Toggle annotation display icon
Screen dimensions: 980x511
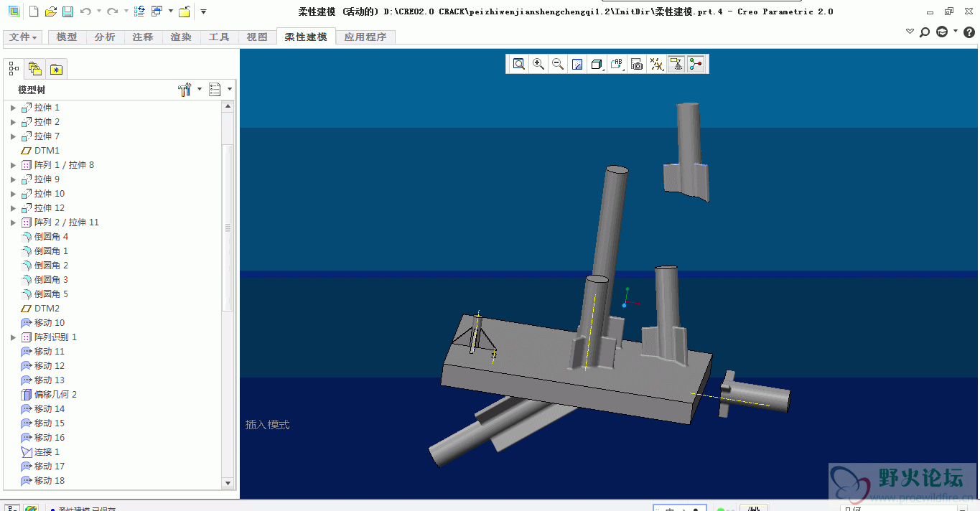[676, 64]
